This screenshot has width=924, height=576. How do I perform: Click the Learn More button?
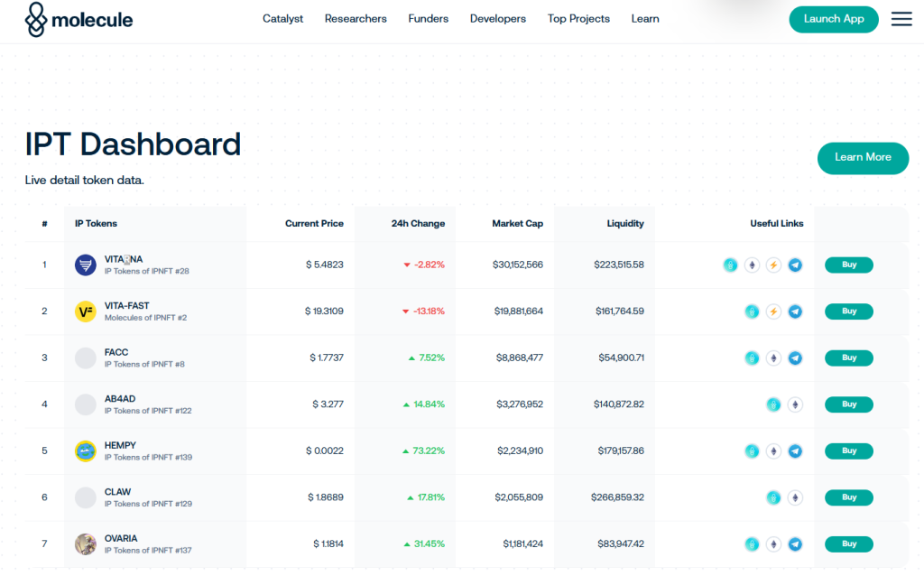pos(863,158)
